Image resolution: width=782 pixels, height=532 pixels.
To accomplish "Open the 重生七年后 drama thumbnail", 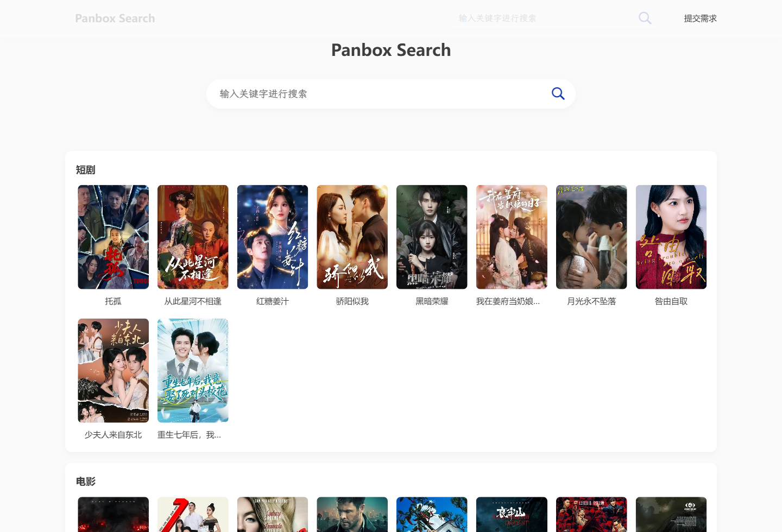I will (193, 370).
